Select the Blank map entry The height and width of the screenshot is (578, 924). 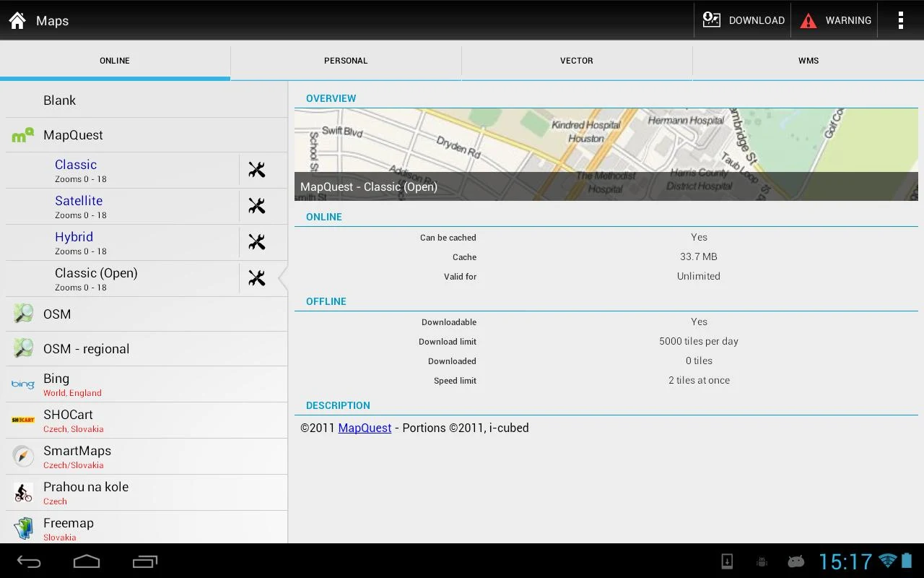147,100
